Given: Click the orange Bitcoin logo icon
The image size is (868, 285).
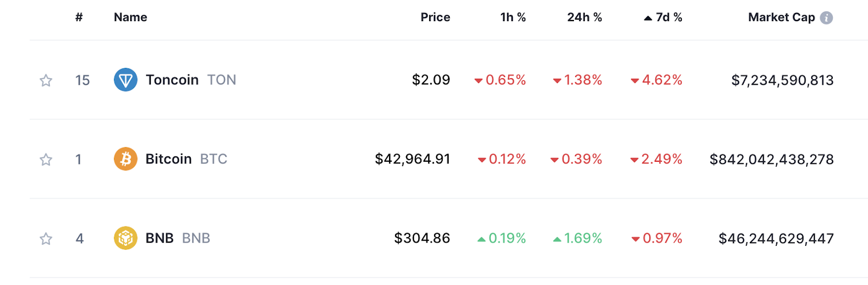Looking at the screenshot, I should pyautogui.click(x=125, y=159).
